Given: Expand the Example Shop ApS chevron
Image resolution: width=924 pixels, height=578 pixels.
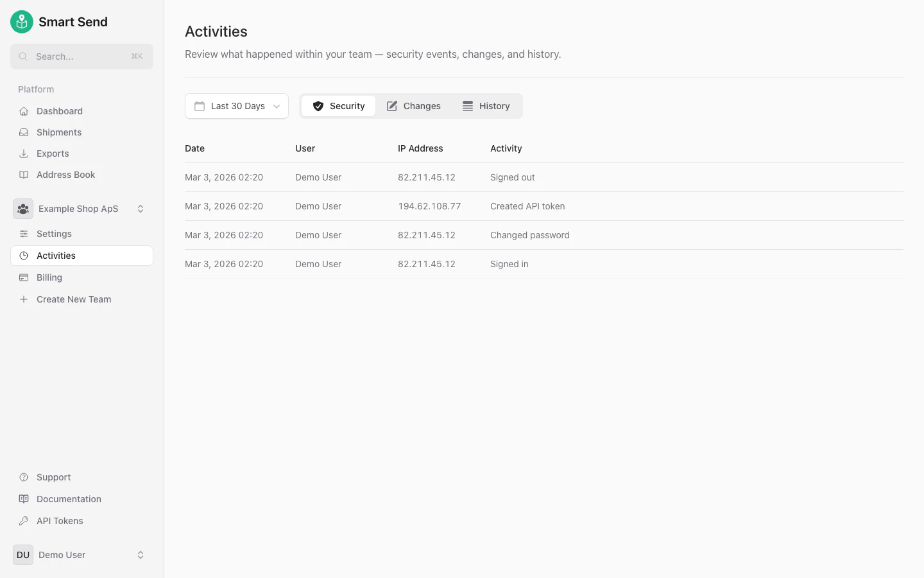Looking at the screenshot, I should pos(141,209).
